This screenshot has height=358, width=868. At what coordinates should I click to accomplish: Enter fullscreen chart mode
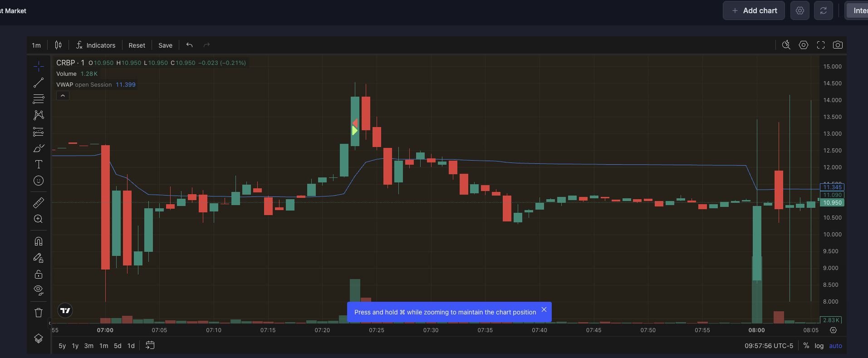click(820, 45)
